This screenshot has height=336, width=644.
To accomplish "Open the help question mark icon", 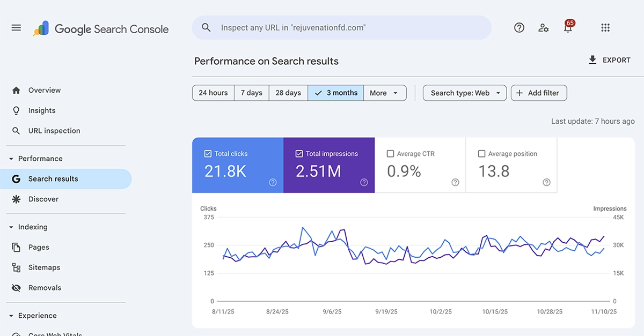I will click(x=519, y=27).
